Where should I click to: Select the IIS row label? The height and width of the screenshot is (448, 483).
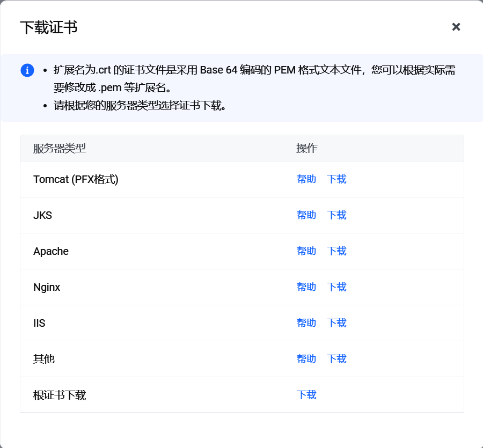tap(39, 324)
